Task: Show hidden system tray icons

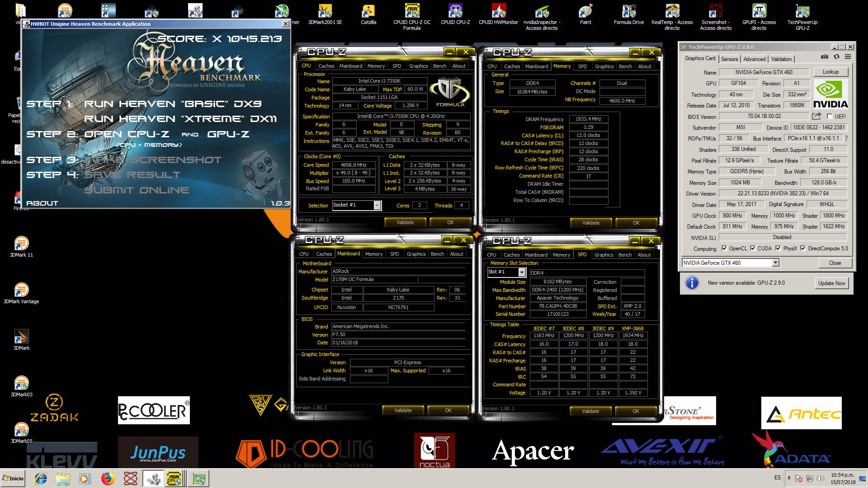Action: (789, 478)
